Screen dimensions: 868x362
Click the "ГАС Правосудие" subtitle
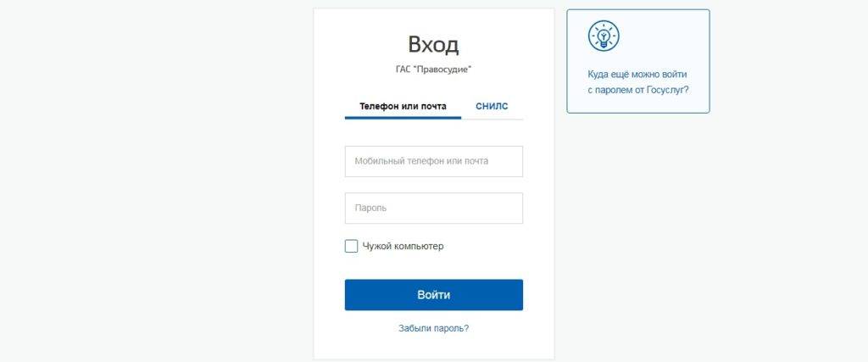(x=433, y=70)
